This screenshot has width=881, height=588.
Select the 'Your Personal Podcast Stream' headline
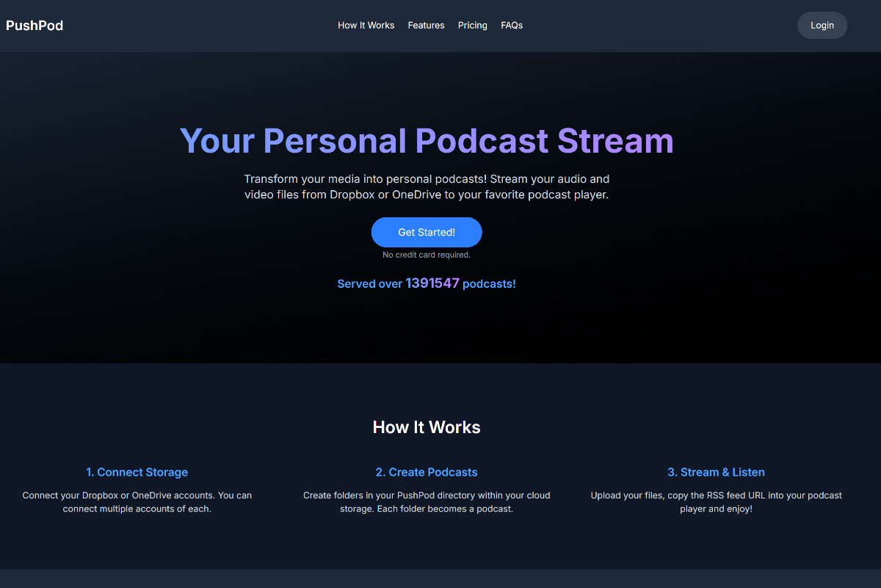427,141
